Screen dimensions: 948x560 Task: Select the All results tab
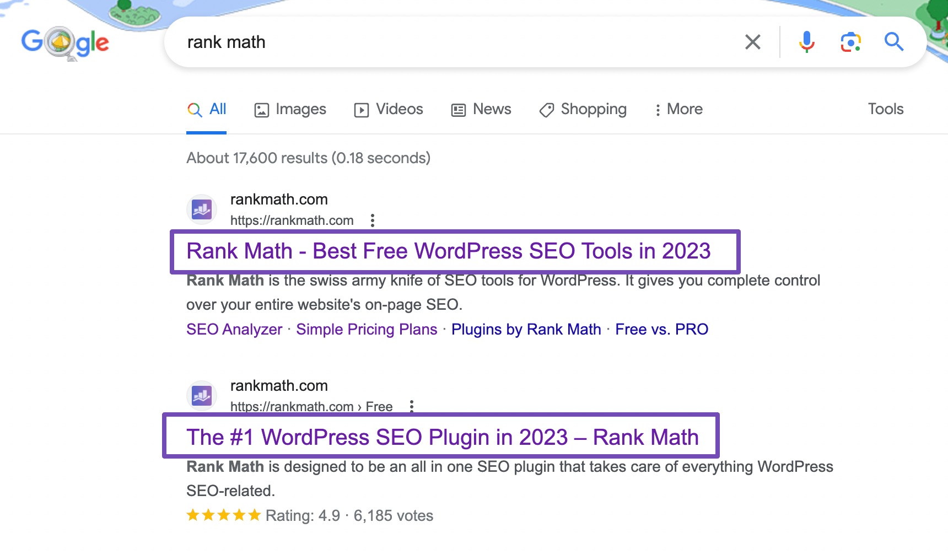pos(207,109)
